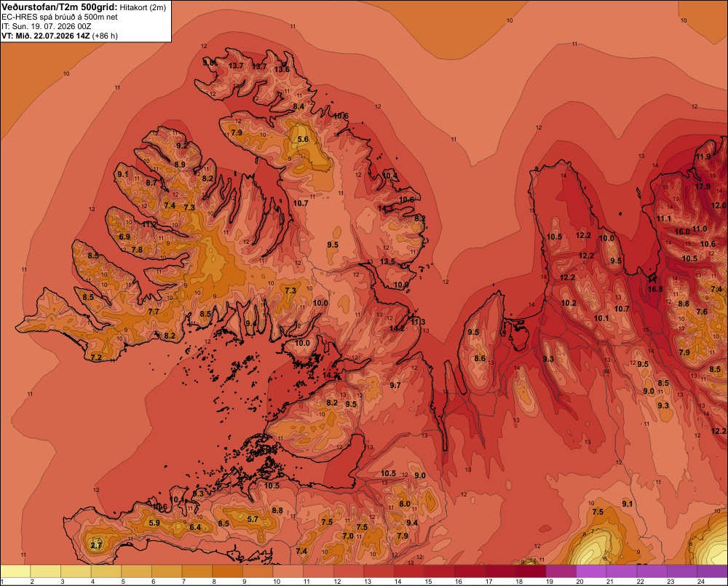The image size is (728, 586).
Task: Click the 11.2 temperature label
Action: point(149,224)
